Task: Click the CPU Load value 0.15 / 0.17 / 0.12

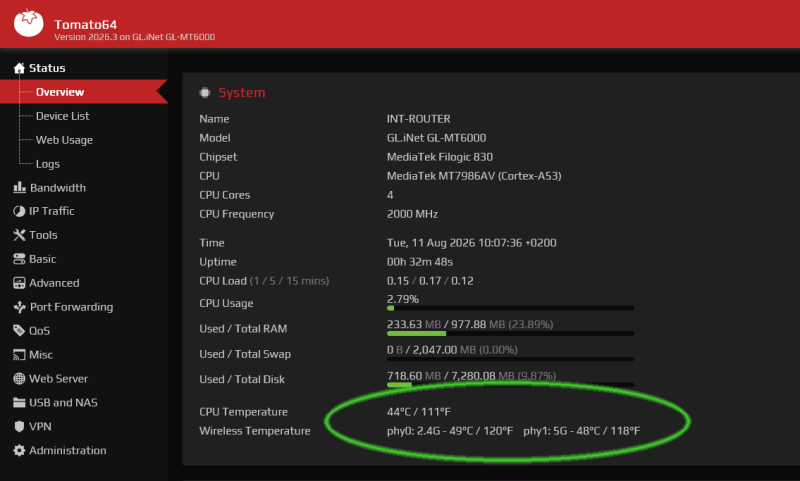Action: (x=430, y=281)
